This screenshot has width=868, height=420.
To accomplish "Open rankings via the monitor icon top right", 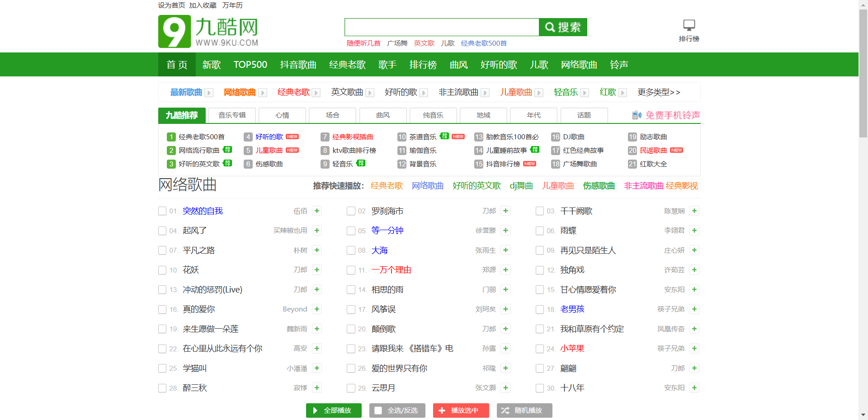I will click(689, 24).
